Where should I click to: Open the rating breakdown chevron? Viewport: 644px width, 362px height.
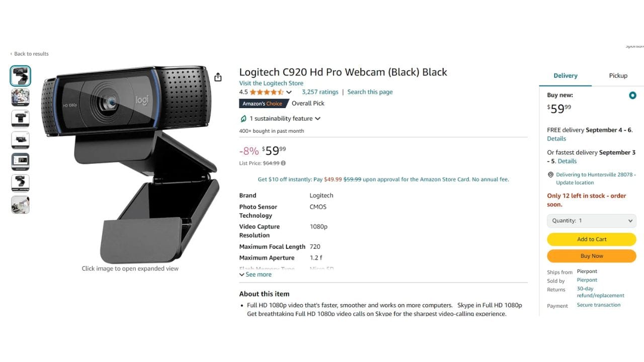click(x=289, y=93)
